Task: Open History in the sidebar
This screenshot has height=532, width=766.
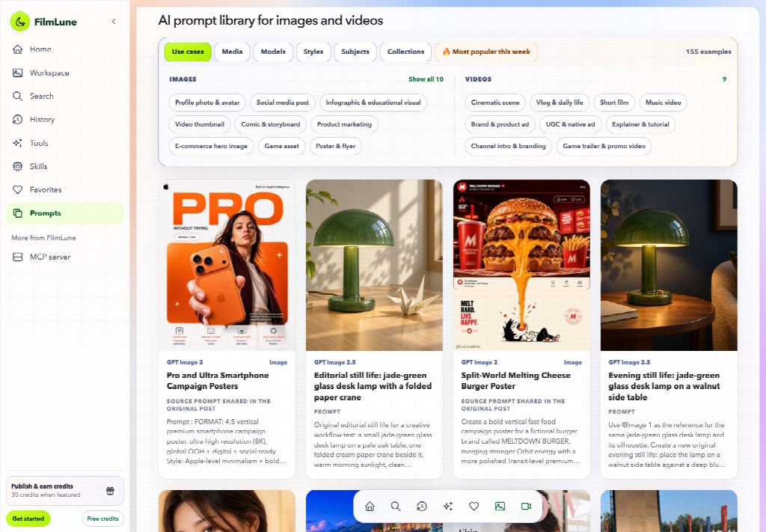Action: (64, 120)
